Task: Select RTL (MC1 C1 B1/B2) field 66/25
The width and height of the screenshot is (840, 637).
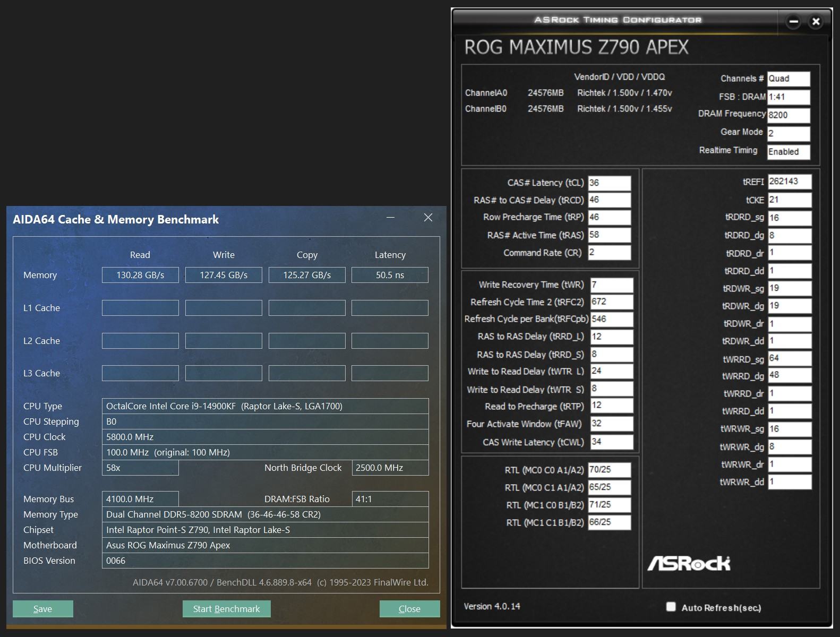Action: 610,522
